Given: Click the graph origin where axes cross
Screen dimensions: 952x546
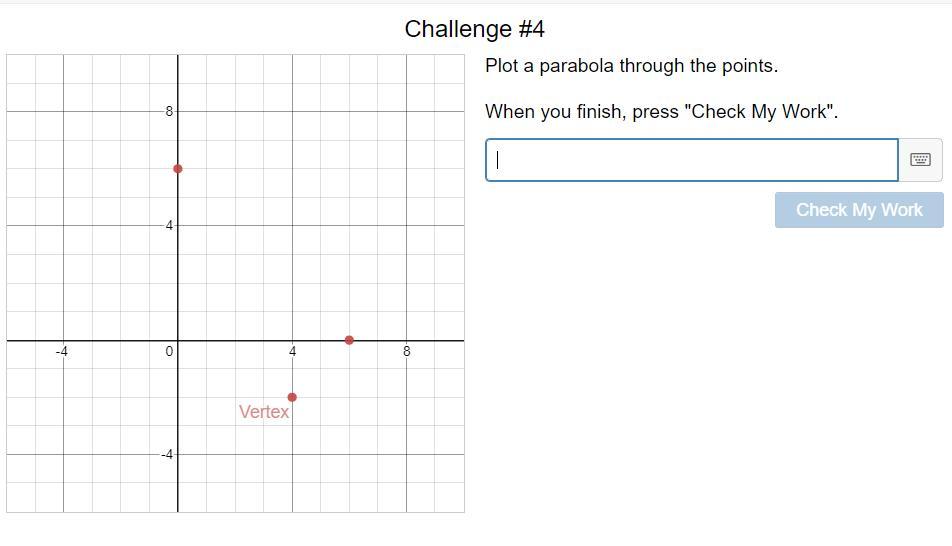Looking at the screenshot, I should pyautogui.click(x=178, y=340).
